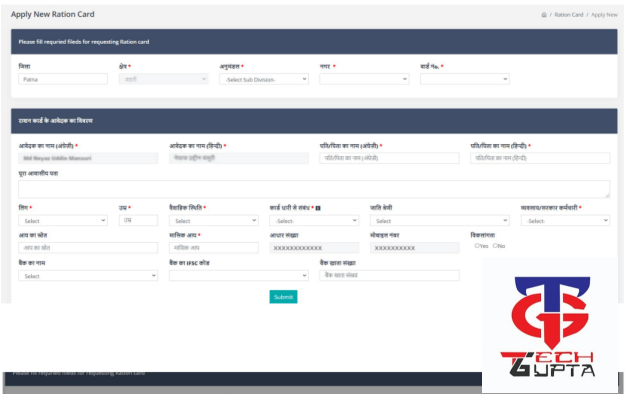637x394 pixels.
Task: Expand the bank IFSC code dropdown
Action: coord(239,276)
